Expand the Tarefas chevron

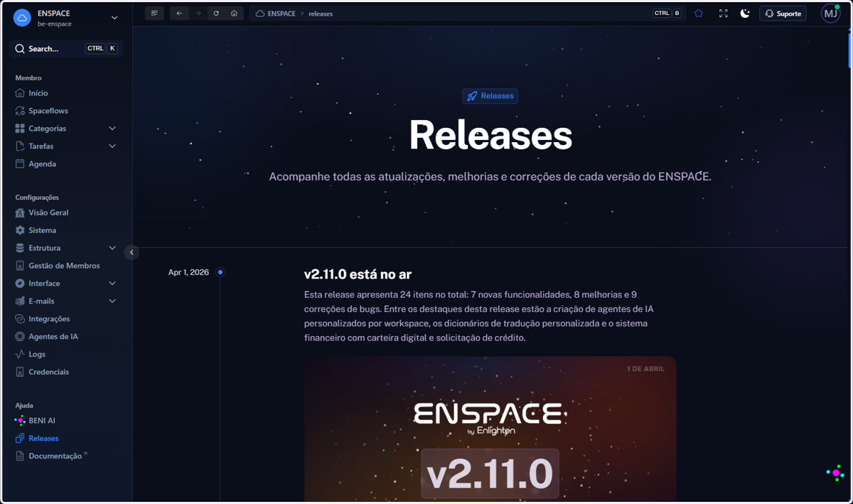pos(112,146)
